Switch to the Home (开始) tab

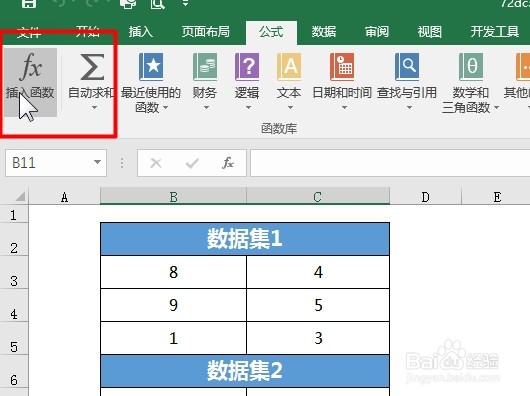[x=88, y=32]
